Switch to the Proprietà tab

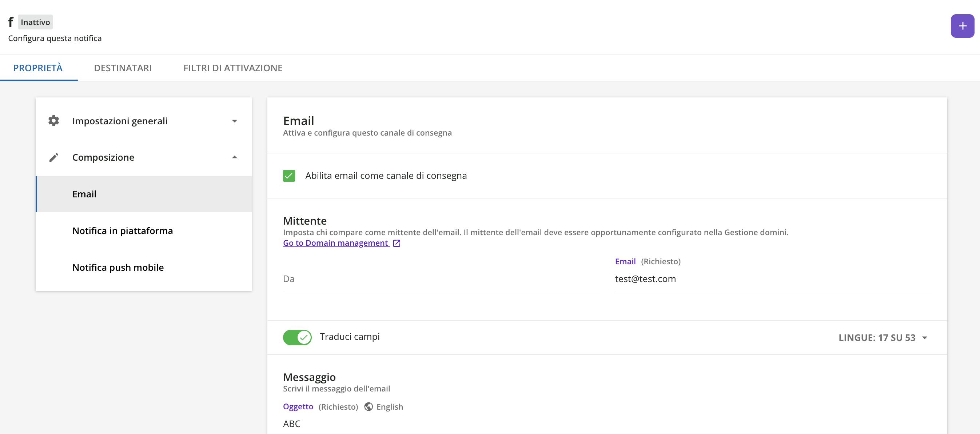point(38,68)
